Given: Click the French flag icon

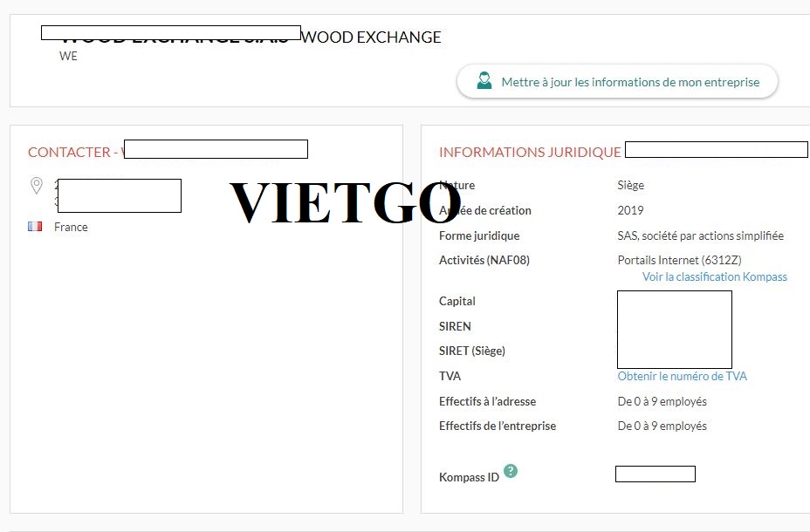Looking at the screenshot, I should [x=35, y=227].
